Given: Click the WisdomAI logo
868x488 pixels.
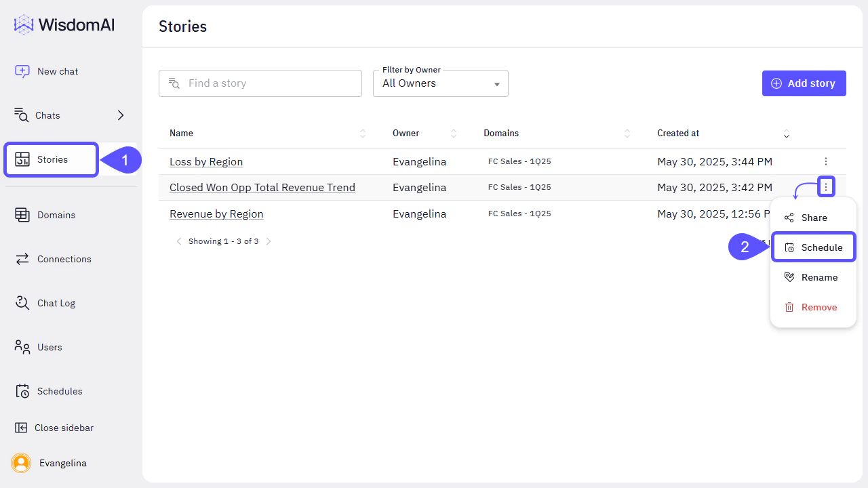Looking at the screenshot, I should pos(63,24).
